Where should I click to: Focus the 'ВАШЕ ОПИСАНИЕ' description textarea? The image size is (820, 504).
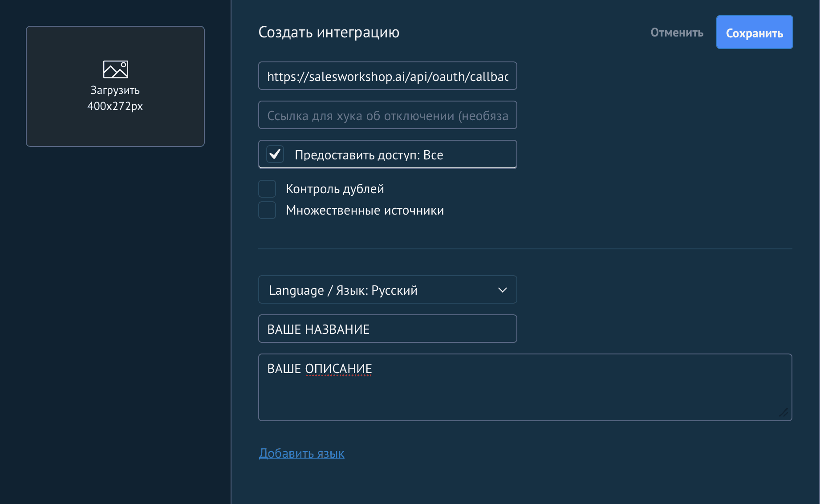point(525,387)
